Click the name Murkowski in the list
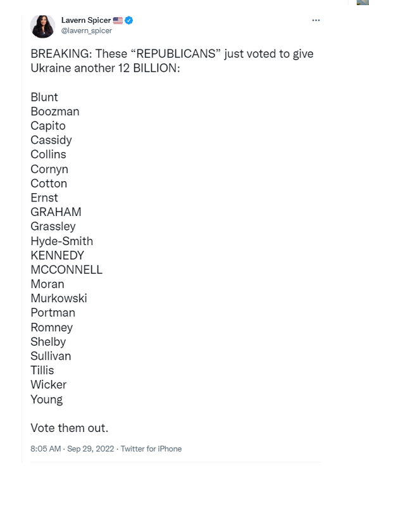 tap(59, 298)
